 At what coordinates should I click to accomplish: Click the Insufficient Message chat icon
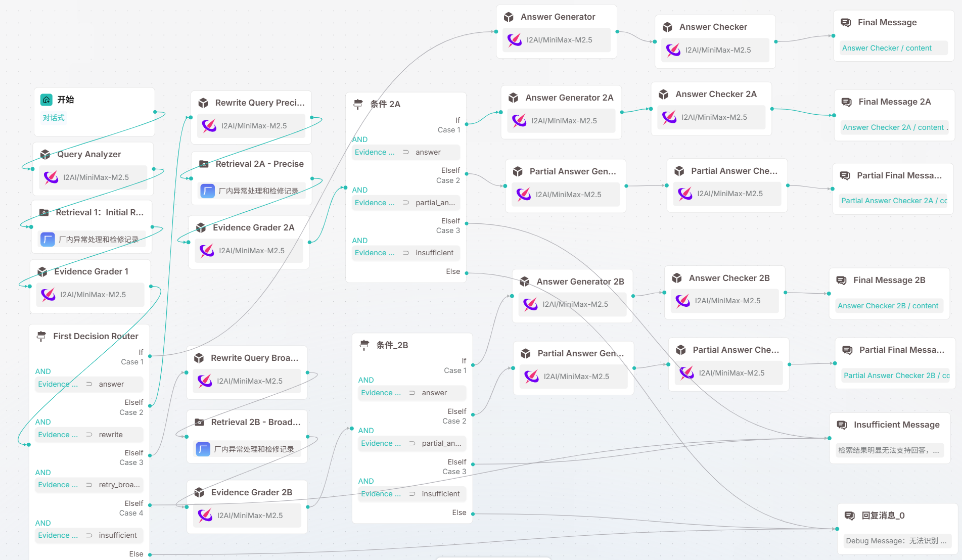point(842,425)
